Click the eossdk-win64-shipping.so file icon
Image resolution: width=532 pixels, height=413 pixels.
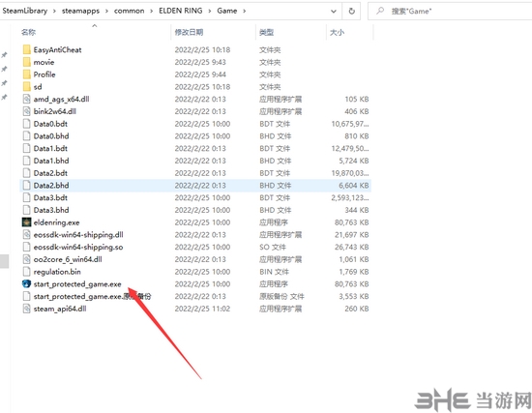pos(27,247)
